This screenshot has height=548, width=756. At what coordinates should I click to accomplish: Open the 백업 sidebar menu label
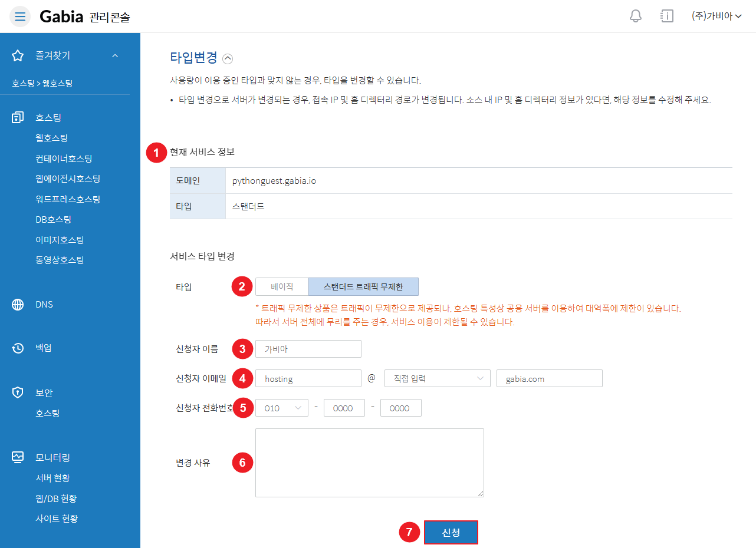coord(44,348)
